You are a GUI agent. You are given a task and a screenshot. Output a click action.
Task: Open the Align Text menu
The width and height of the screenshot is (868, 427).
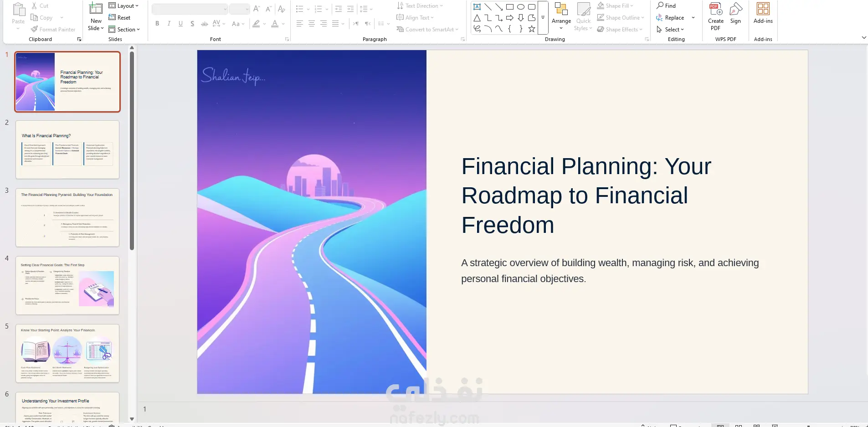[415, 18]
